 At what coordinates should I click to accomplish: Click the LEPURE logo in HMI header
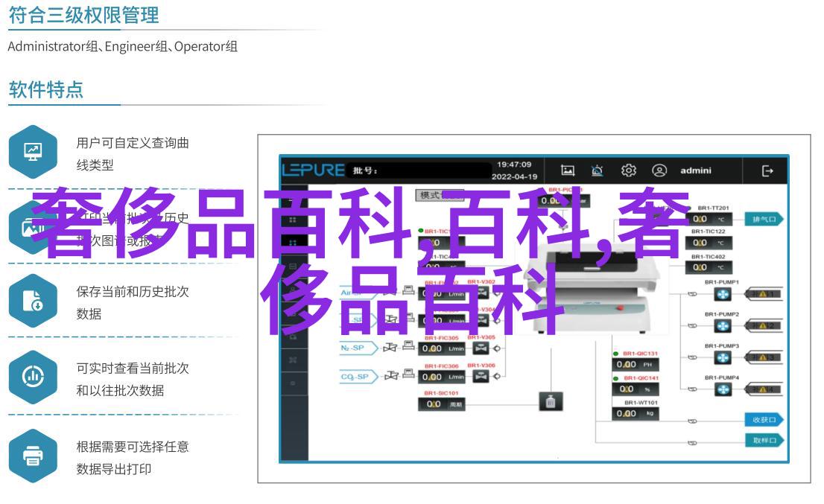pyautogui.click(x=314, y=170)
